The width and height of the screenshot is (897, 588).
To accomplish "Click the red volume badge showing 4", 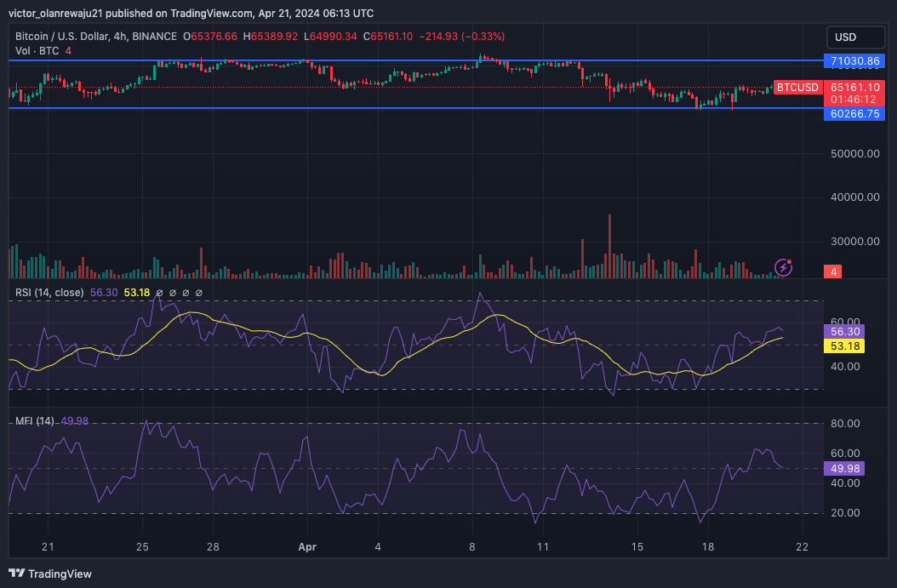I will [x=835, y=271].
